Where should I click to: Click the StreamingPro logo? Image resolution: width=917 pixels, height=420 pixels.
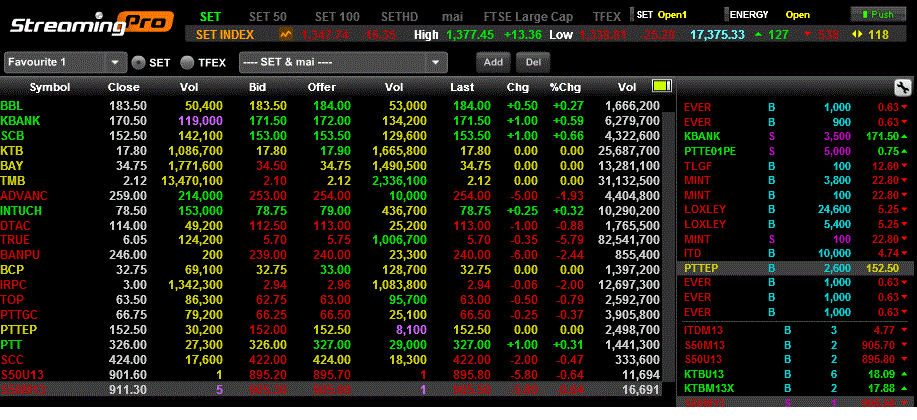tap(91, 24)
